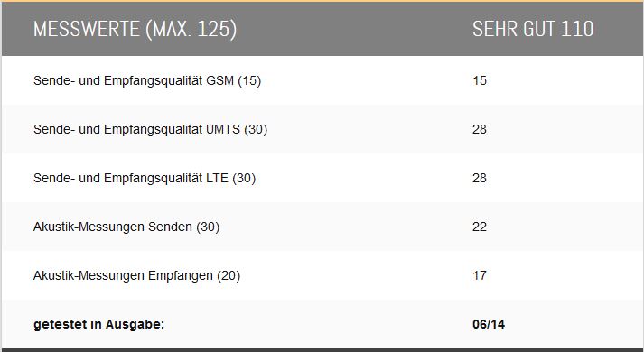
Task: Select the Sende- und Empfangsqualität LTE (30) label
Action: 145,179
